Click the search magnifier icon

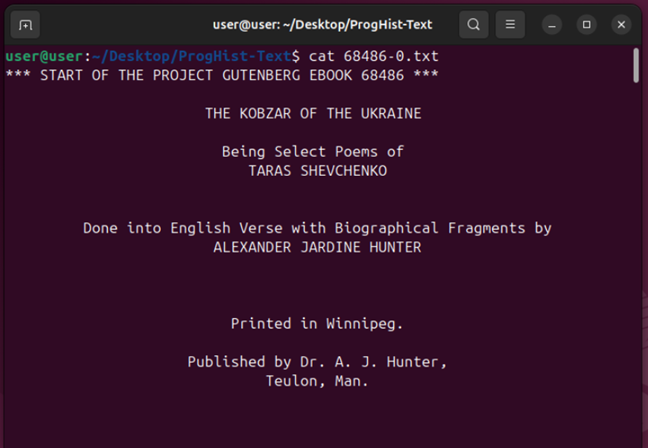(x=474, y=24)
